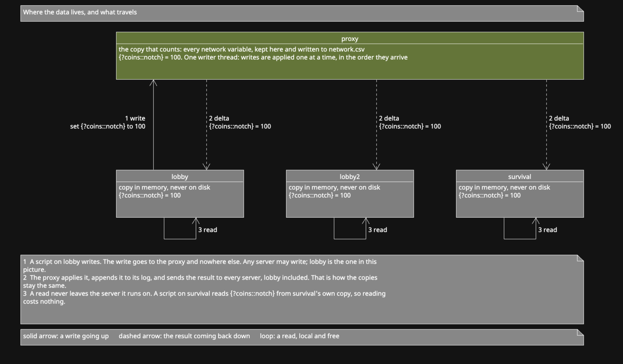The image size is (623, 364).
Task: Click '{?coins::notch} = 100' inside lobby box
Action: 149,195
